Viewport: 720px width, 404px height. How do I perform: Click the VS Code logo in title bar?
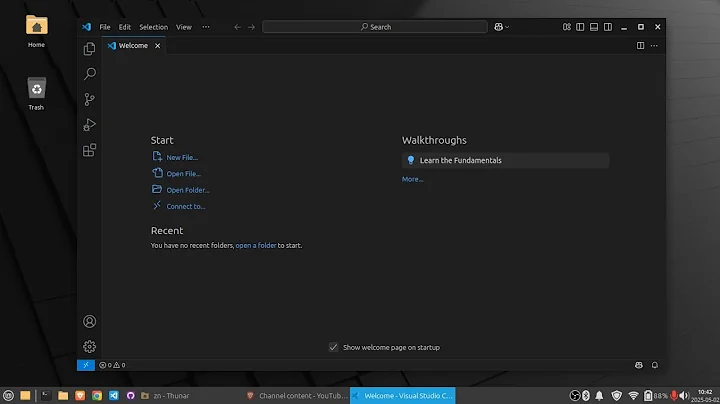(x=86, y=27)
